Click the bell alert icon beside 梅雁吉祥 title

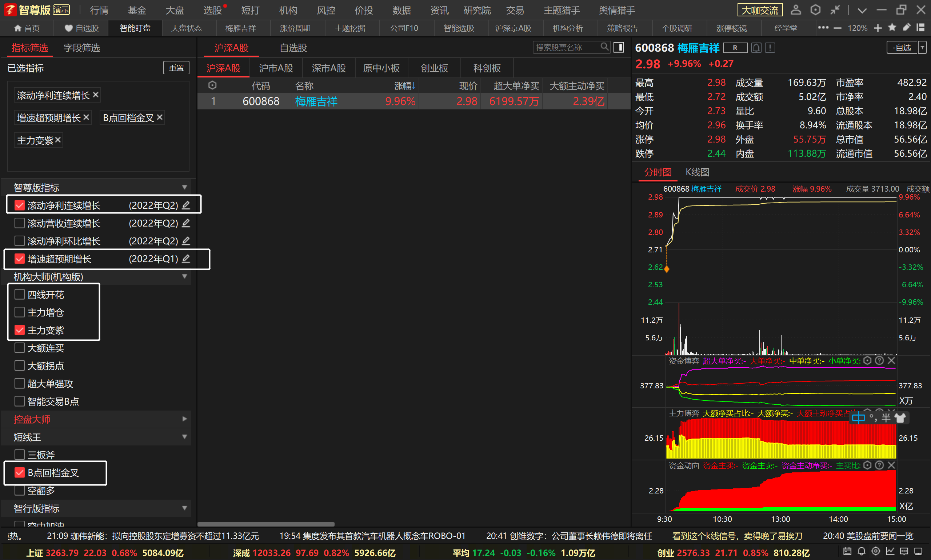click(x=756, y=48)
